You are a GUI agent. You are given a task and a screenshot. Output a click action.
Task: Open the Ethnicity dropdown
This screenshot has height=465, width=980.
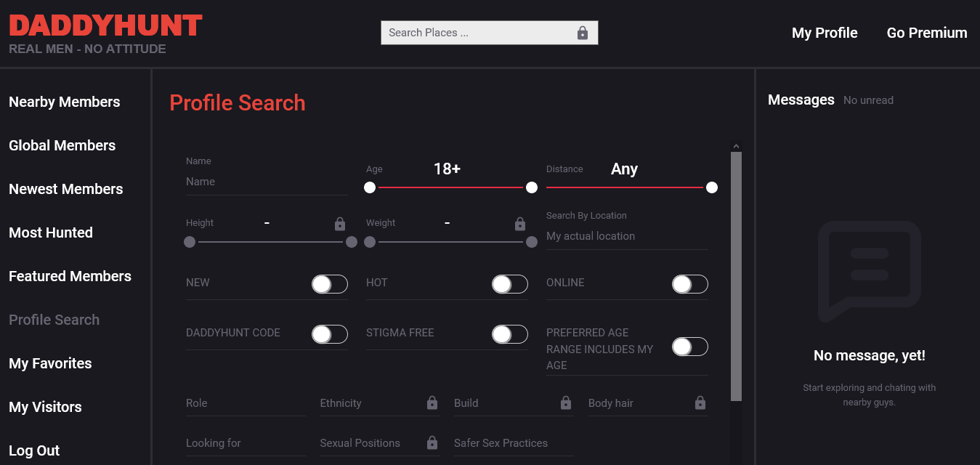(x=380, y=403)
